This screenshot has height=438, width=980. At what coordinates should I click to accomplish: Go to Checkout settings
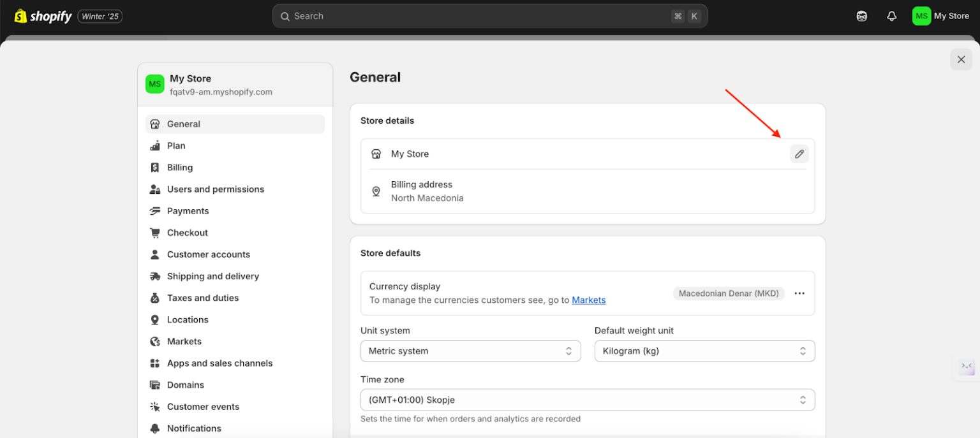(187, 232)
